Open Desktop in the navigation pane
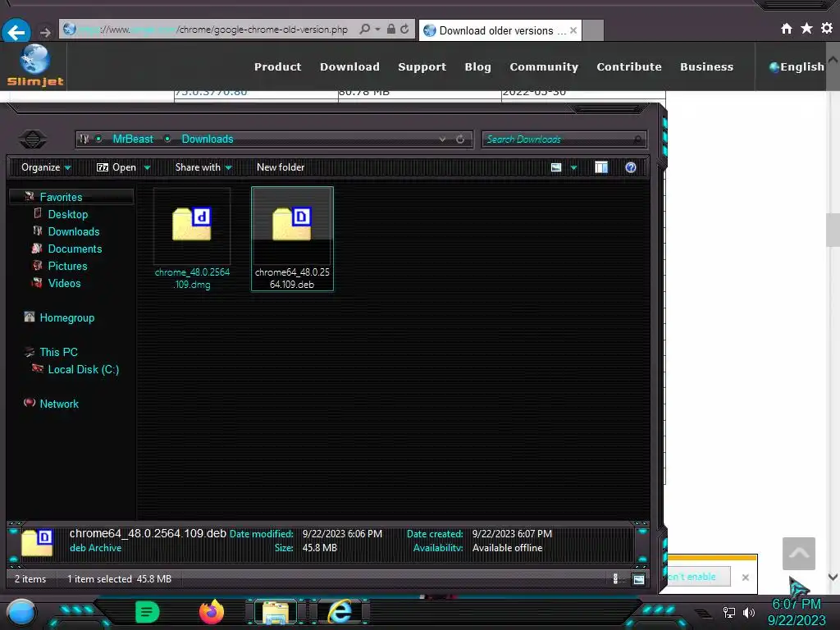 (68, 214)
